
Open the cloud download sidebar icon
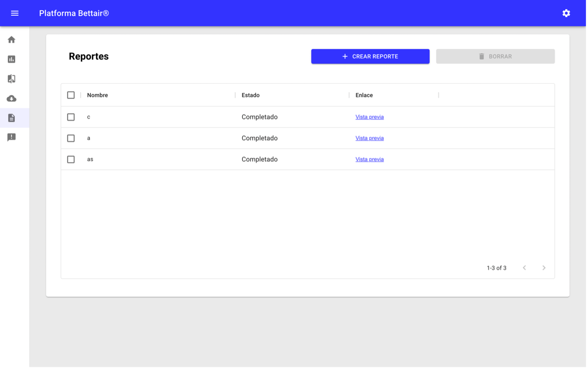point(11,98)
